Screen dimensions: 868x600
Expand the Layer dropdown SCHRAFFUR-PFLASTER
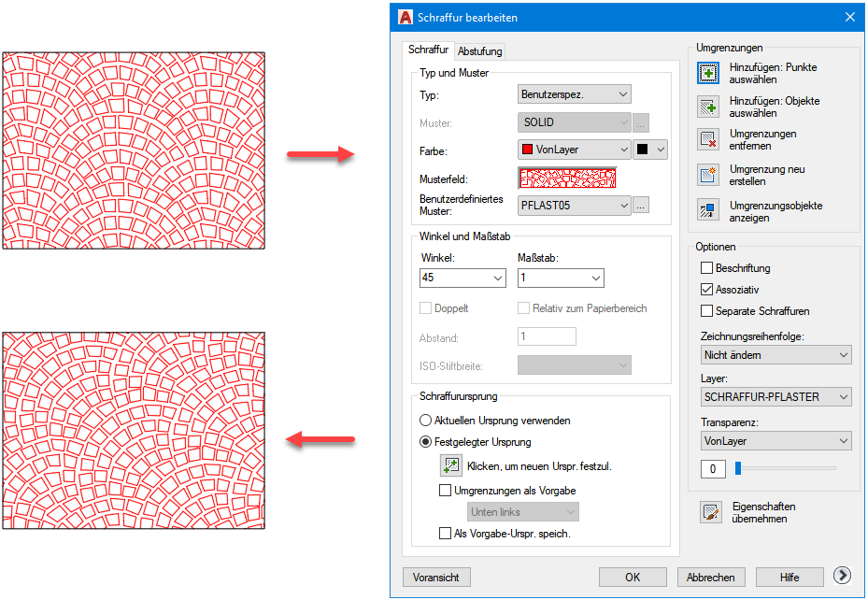point(776,397)
